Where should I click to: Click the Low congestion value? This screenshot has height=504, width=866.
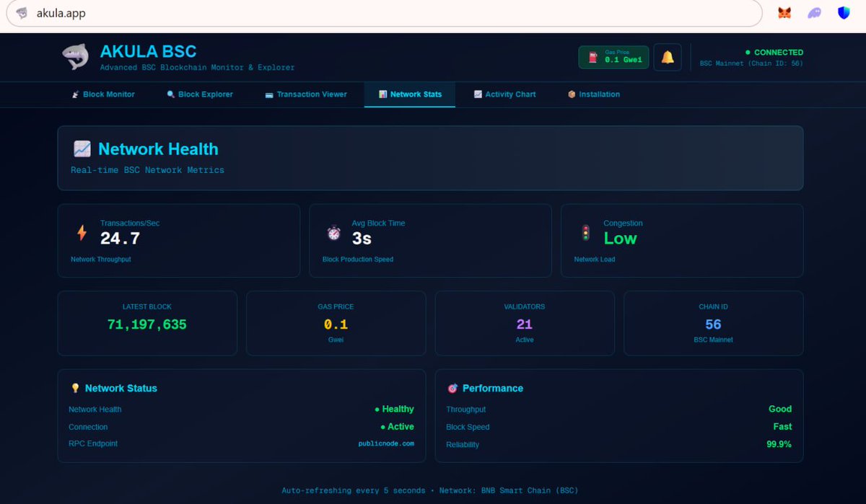[621, 239]
